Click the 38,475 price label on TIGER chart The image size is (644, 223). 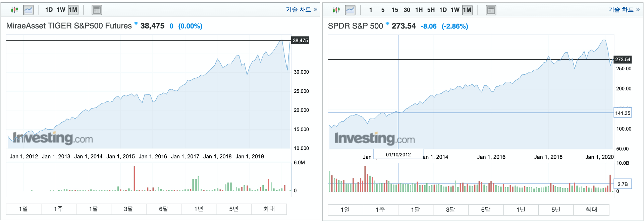[300, 41]
